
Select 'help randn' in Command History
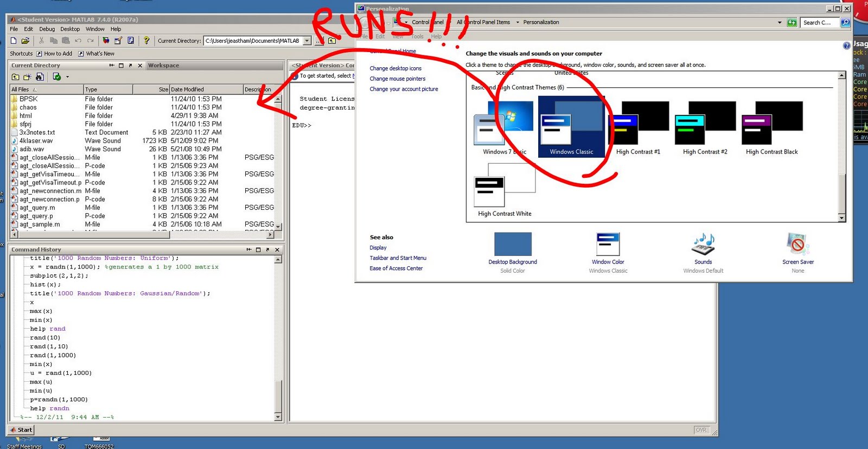(49, 408)
